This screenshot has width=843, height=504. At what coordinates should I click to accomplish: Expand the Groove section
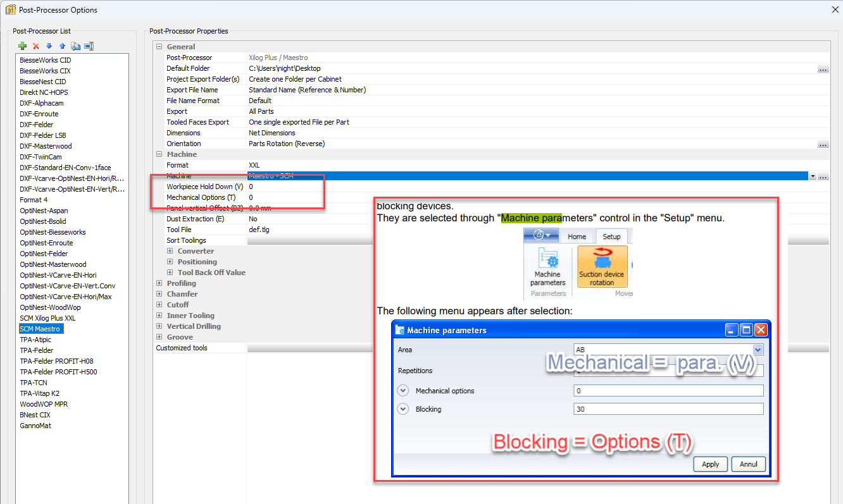point(159,337)
